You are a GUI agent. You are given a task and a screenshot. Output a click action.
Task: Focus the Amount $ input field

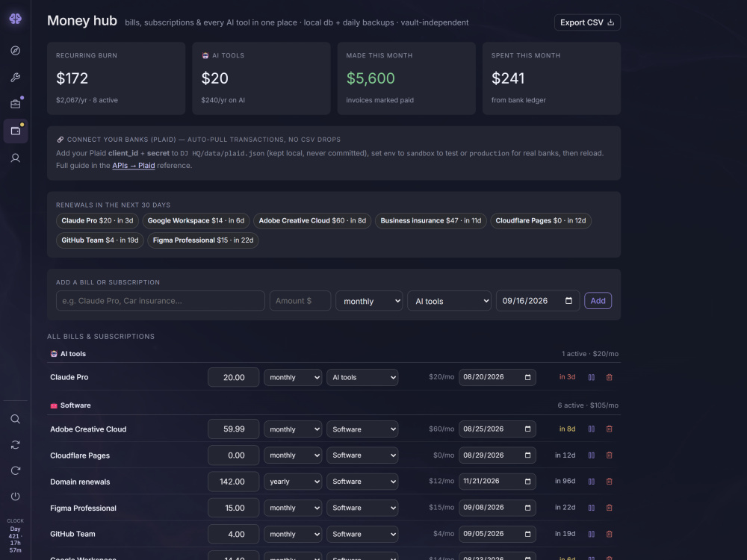pyautogui.click(x=300, y=300)
